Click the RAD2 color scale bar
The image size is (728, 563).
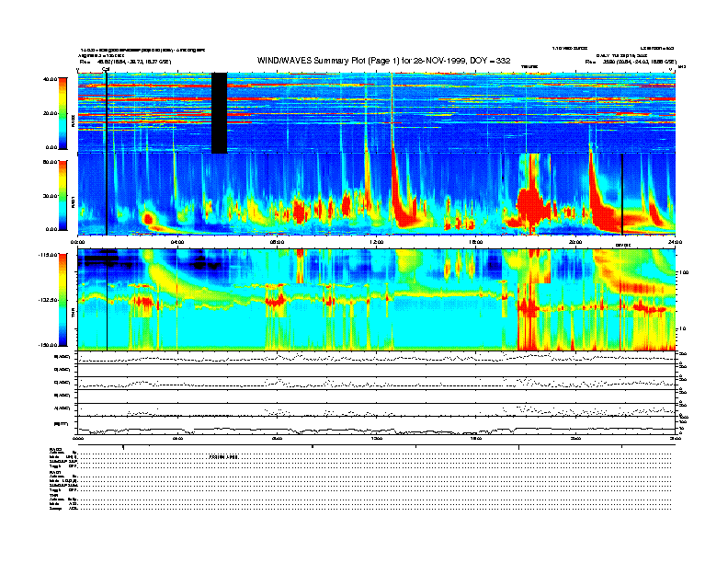(x=63, y=113)
